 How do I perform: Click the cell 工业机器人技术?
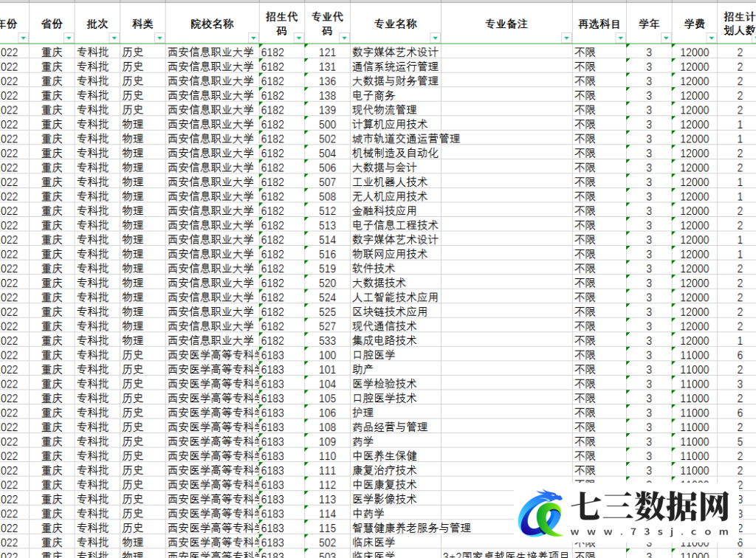coord(396,182)
